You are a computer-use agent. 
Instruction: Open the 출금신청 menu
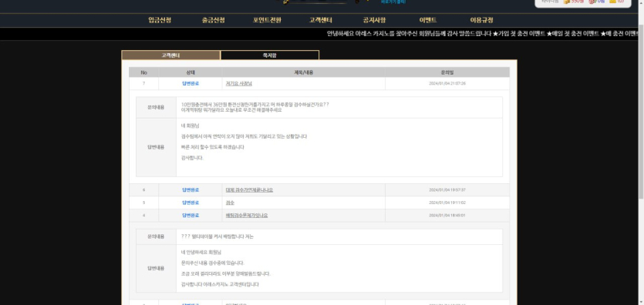click(214, 20)
